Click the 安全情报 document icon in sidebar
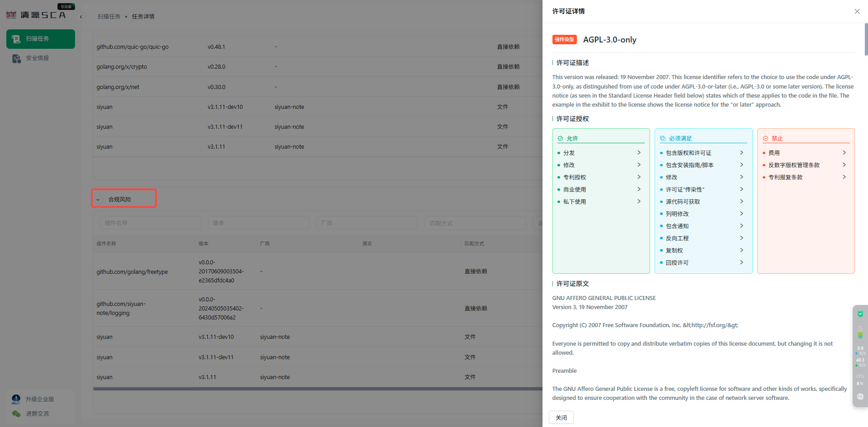 16,58
